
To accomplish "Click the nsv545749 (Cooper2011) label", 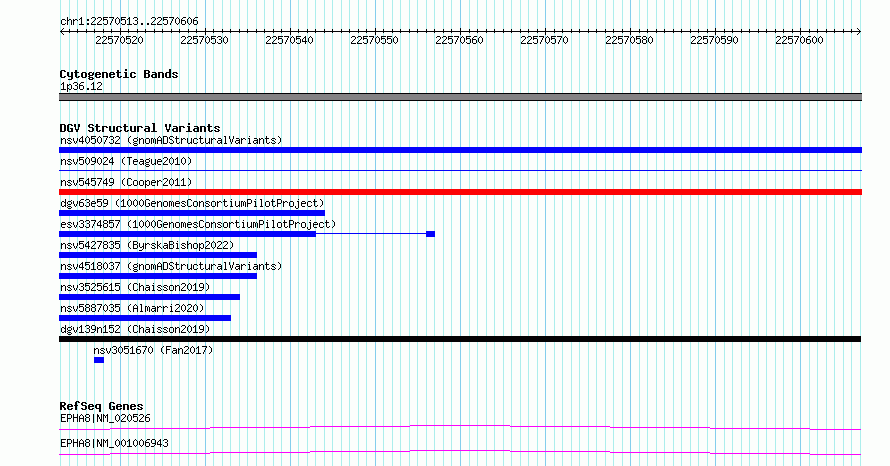I will [126, 182].
